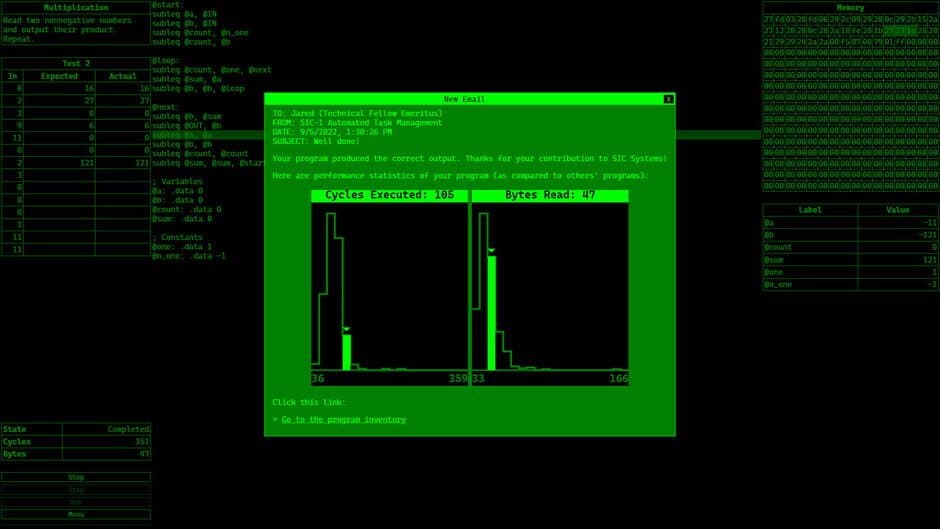Close the New Email dialog
This screenshot has width=940, height=529.
pyautogui.click(x=668, y=99)
